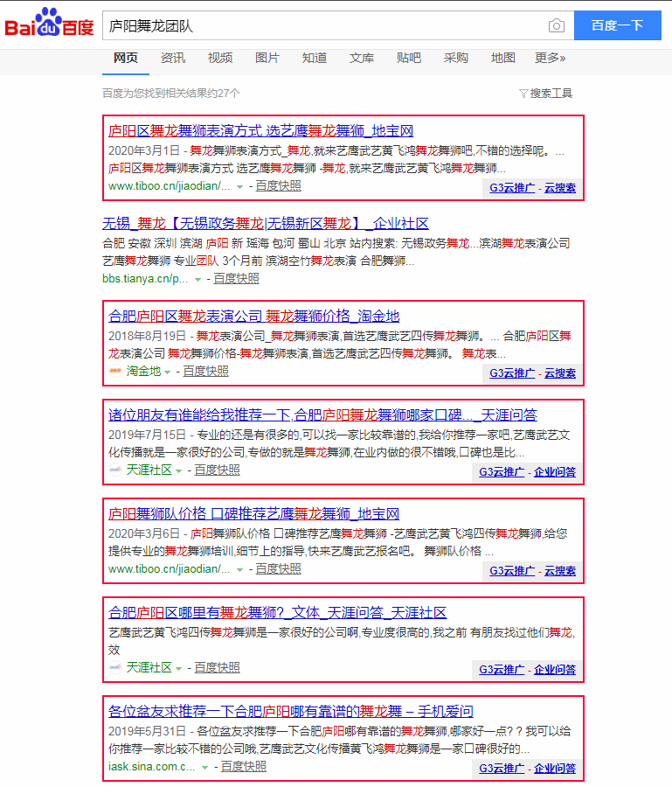Click G3云推广 in 文体 天涯社区 result
Screen dimensions: 672x787
(x=502, y=670)
